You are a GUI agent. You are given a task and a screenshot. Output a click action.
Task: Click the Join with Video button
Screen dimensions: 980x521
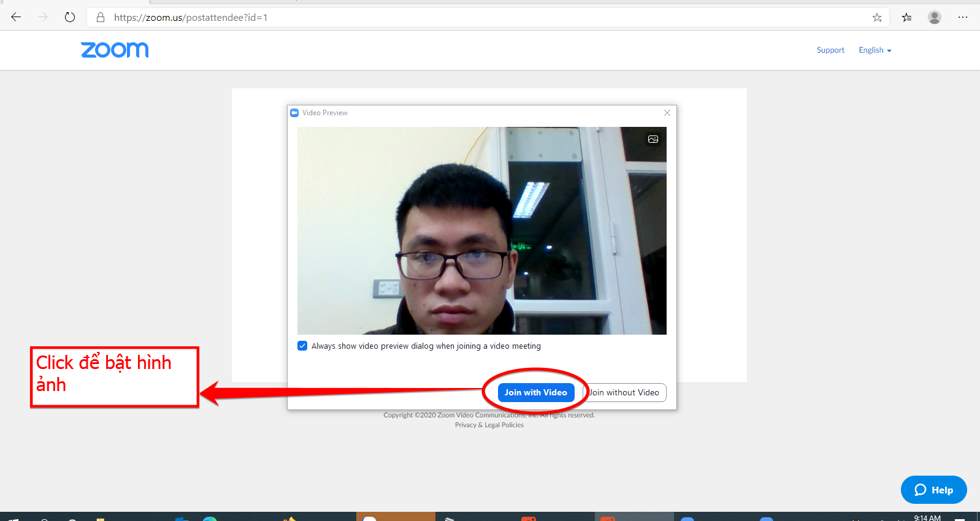tap(535, 392)
